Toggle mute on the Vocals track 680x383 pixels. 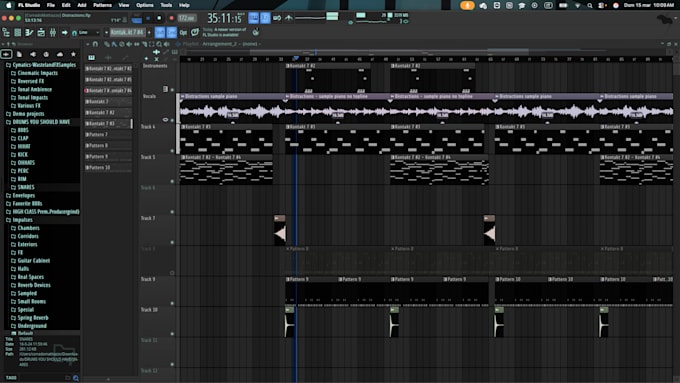[172, 120]
